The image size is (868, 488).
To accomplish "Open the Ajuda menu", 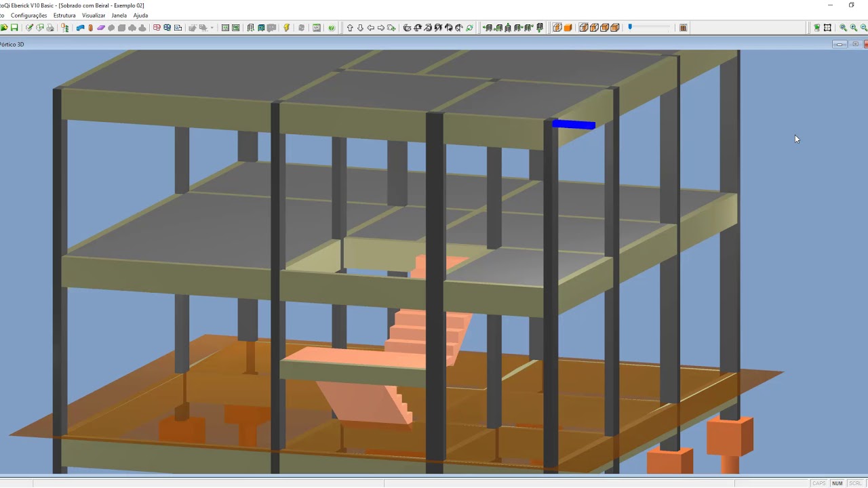I will click(x=140, y=16).
